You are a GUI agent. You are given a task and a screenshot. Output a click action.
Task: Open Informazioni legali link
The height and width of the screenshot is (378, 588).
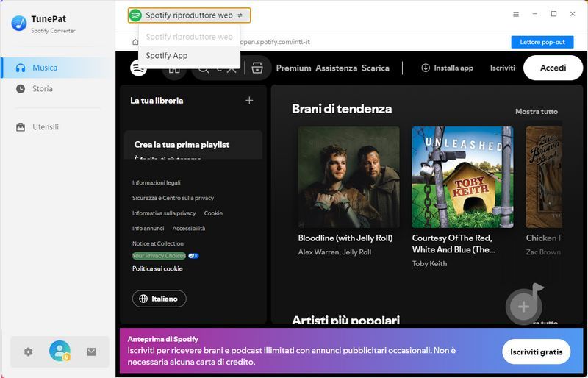tap(157, 183)
